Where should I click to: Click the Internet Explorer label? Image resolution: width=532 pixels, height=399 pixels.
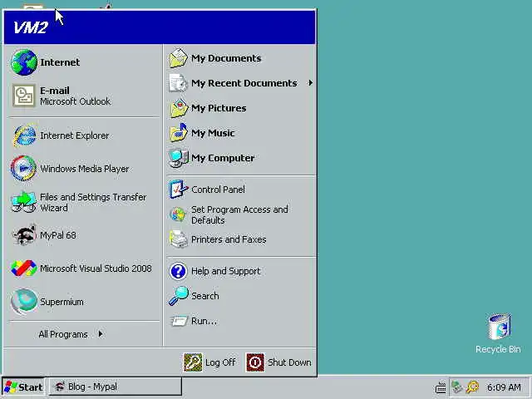click(74, 135)
